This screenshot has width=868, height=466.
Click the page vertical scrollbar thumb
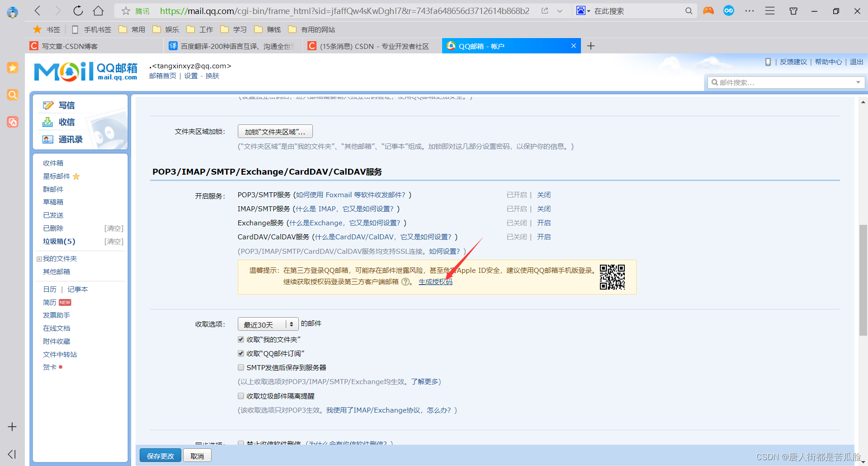click(863, 280)
